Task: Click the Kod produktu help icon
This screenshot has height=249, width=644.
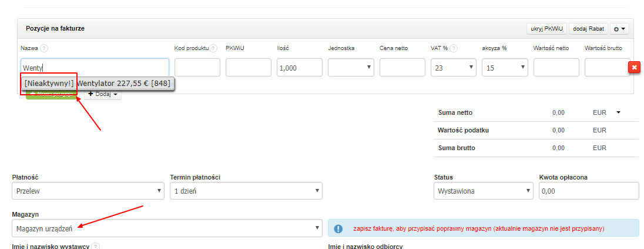Action: [x=213, y=48]
